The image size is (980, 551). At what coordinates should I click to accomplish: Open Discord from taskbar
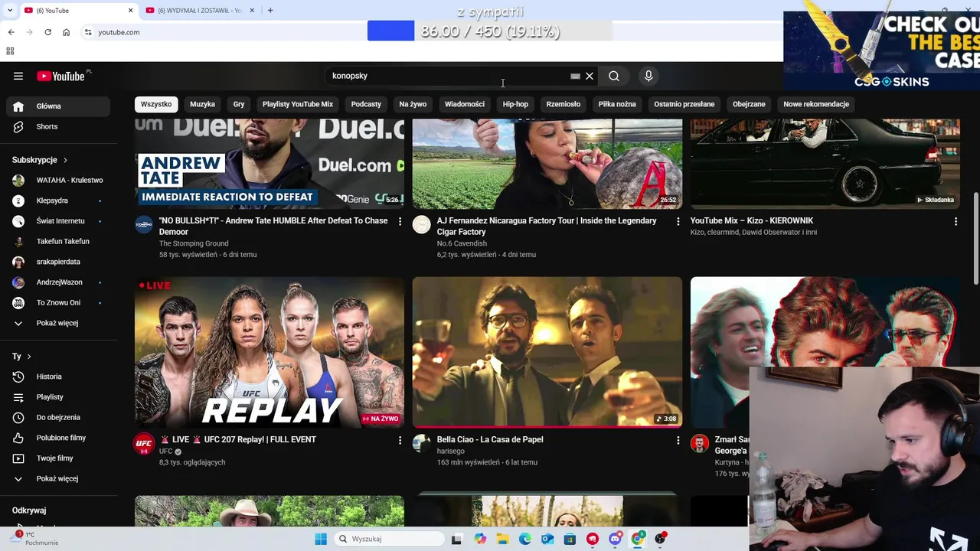(x=615, y=539)
